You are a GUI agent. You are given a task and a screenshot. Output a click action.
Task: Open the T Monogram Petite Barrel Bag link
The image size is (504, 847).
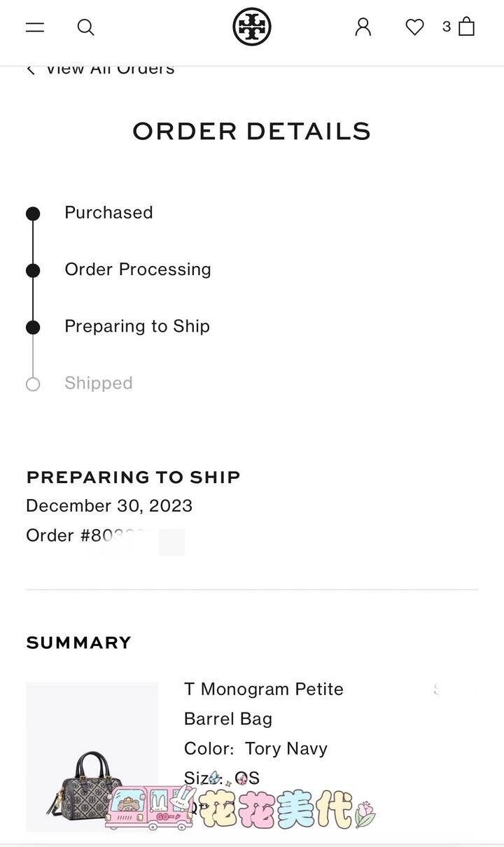tap(264, 703)
